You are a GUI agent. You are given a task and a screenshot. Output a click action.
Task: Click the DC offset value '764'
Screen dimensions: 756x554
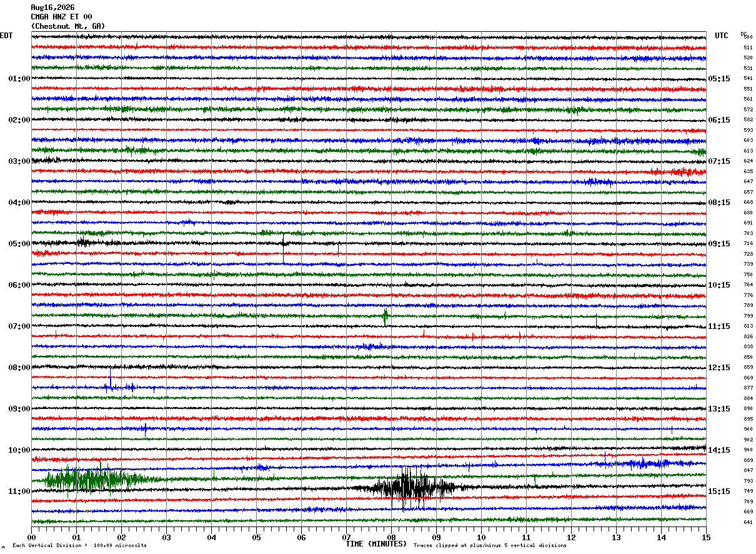pyautogui.click(x=748, y=285)
